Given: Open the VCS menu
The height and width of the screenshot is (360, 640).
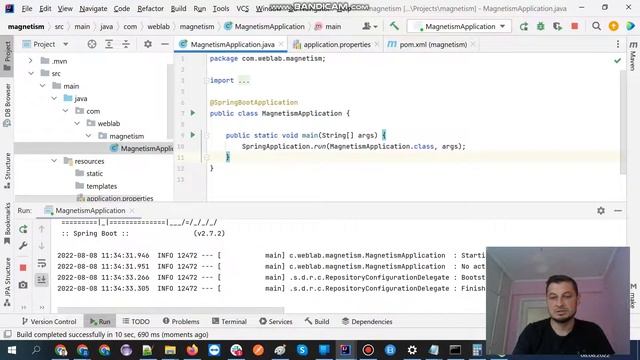Looking at the screenshot, I should click(x=242, y=8).
